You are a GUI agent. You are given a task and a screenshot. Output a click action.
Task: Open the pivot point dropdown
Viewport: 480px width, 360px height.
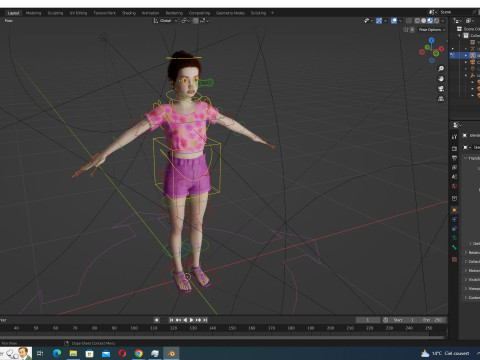click(185, 21)
